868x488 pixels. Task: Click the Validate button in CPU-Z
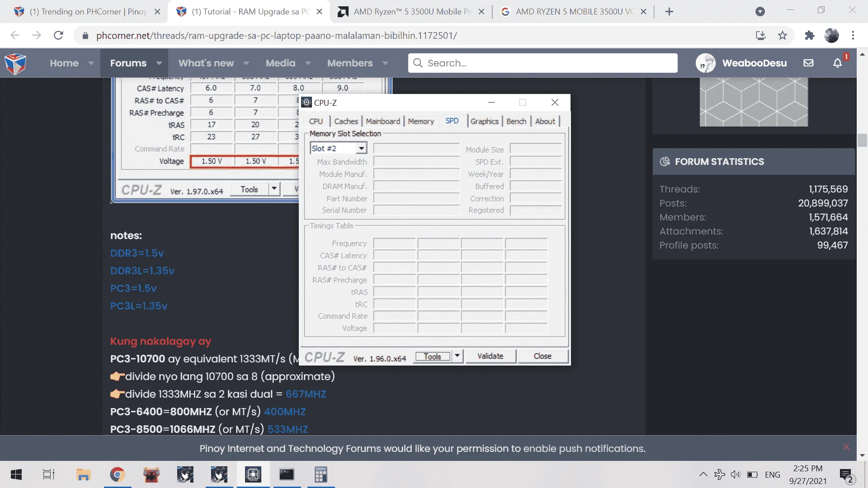point(490,356)
